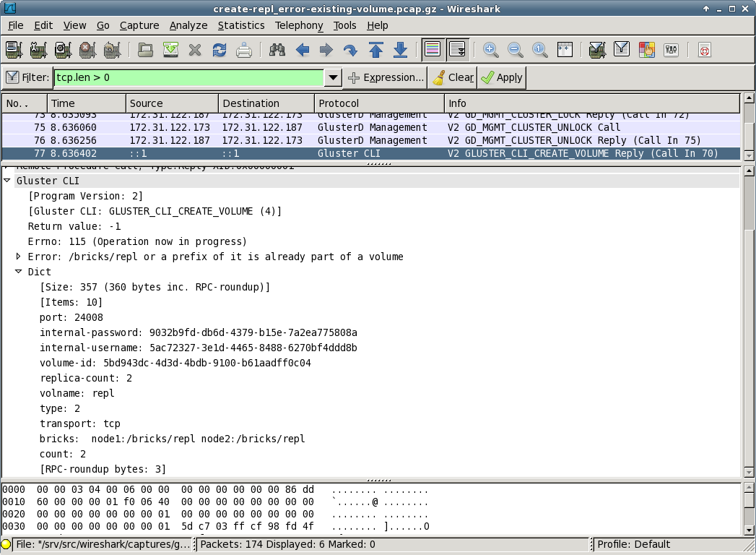The width and height of the screenshot is (756, 555).
Task: Open the Analyze menu
Action: 188,25
